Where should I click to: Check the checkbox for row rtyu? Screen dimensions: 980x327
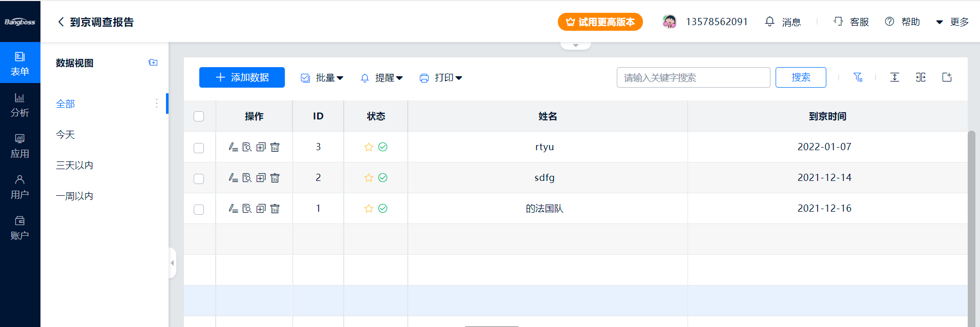tap(199, 148)
